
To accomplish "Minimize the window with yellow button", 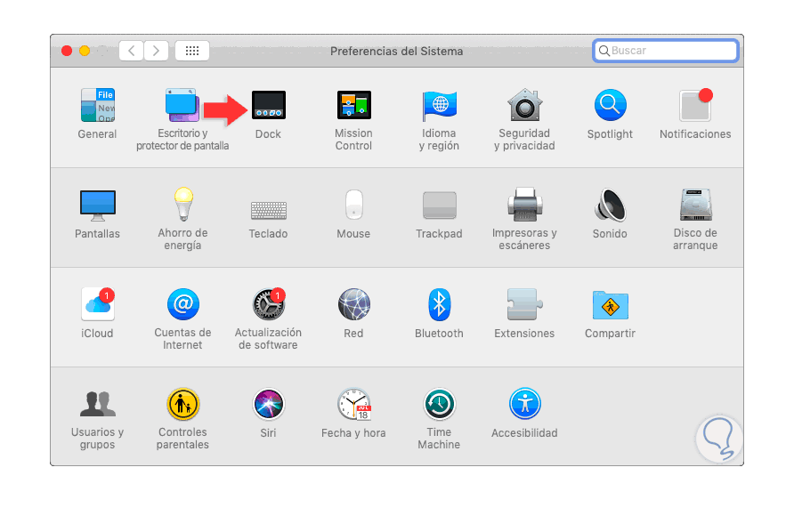I will [x=85, y=51].
